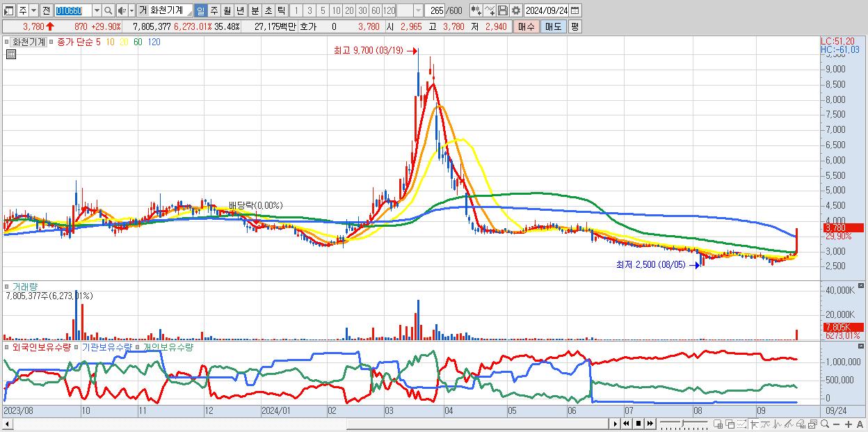The image size is (868, 432).
Task: Click the add chart window icon in bottom bar
Action: [x=718, y=424]
